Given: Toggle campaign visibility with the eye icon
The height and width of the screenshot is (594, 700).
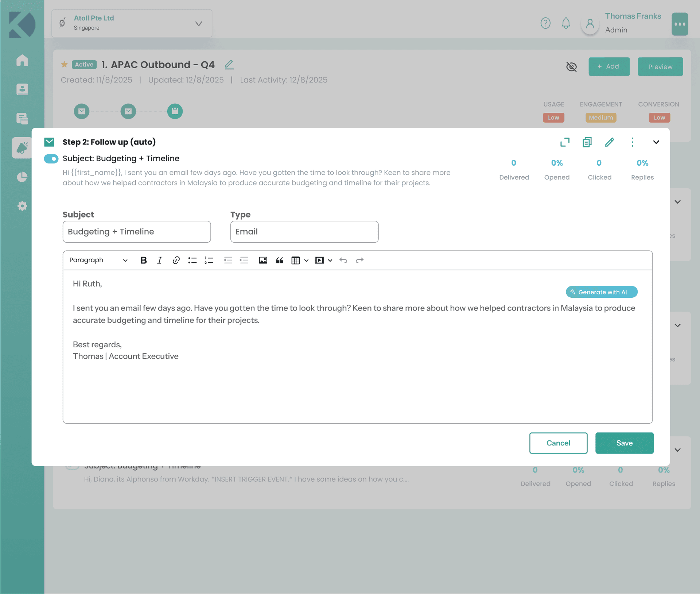Looking at the screenshot, I should coord(571,67).
